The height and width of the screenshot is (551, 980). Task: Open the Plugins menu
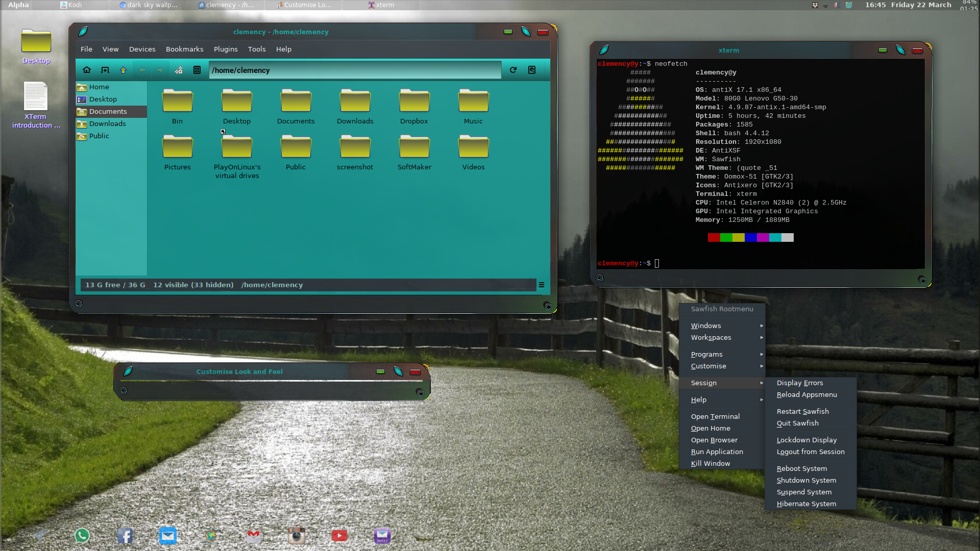(226, 49)
